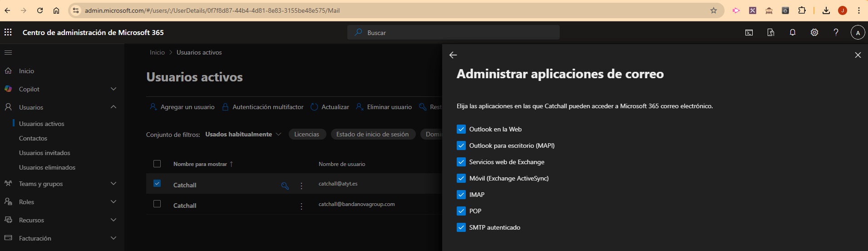The height and width of the screenshot is (251, 868).
Task: Uncheck Servicios web de Exchange
Action: (x=461, y=162)
